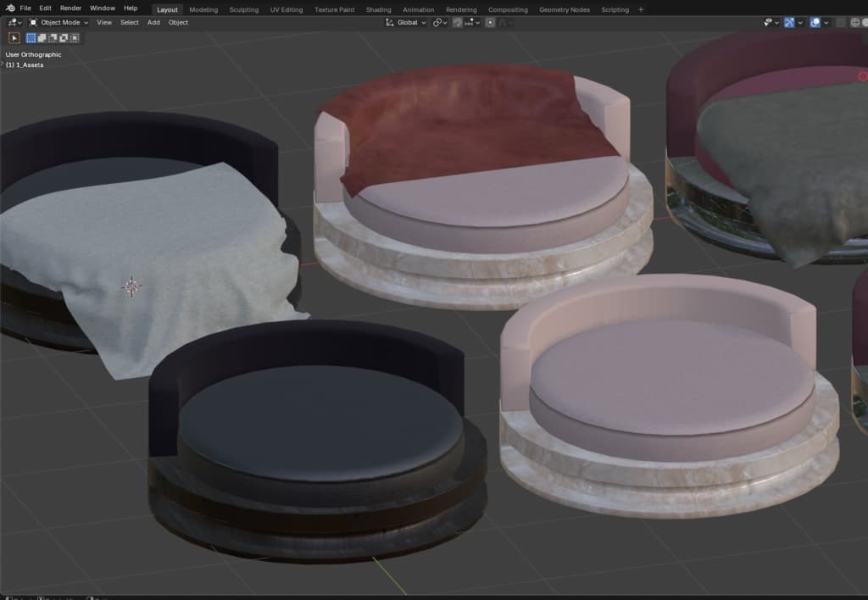868x600 pixels.
Task: Choose the 'extend selection' mode icon
Action: (42, 37)
